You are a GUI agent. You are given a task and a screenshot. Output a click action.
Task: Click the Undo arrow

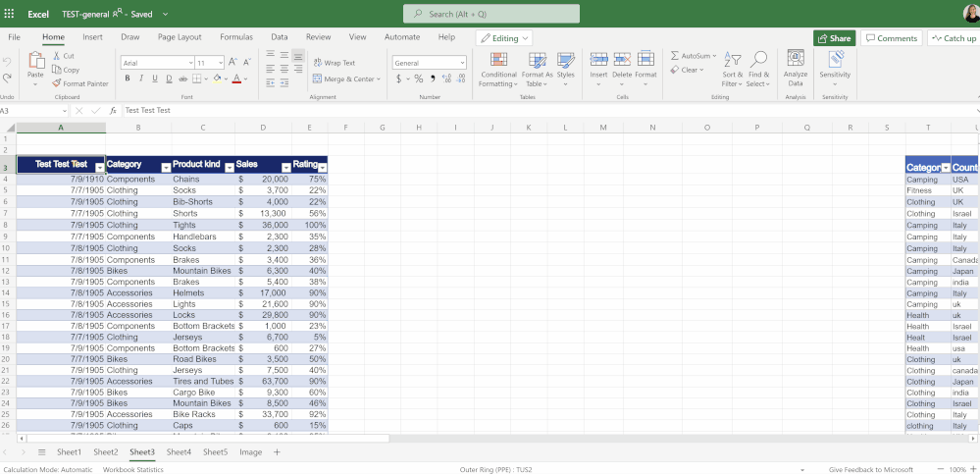[x=7, y=63]
